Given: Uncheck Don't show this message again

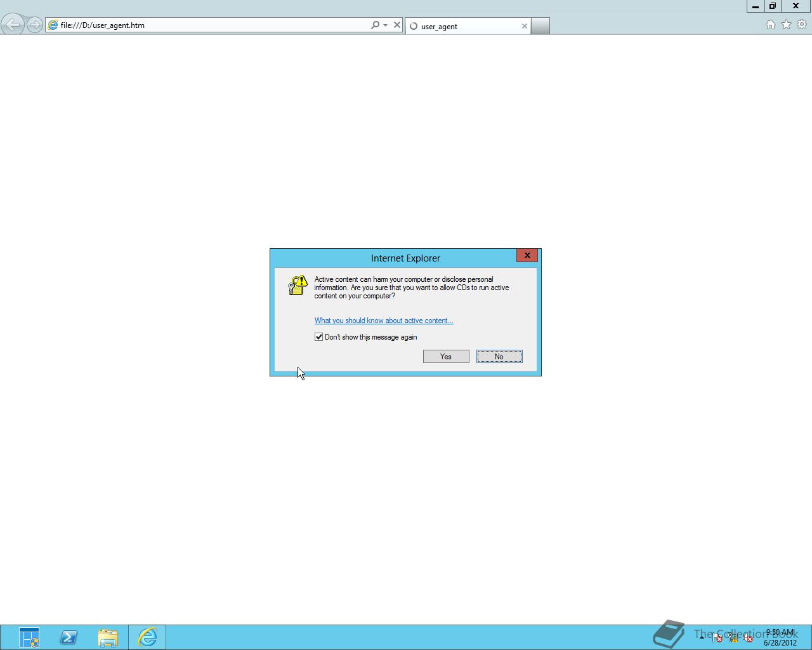Looking at the screenshot, I should (318, 337).
